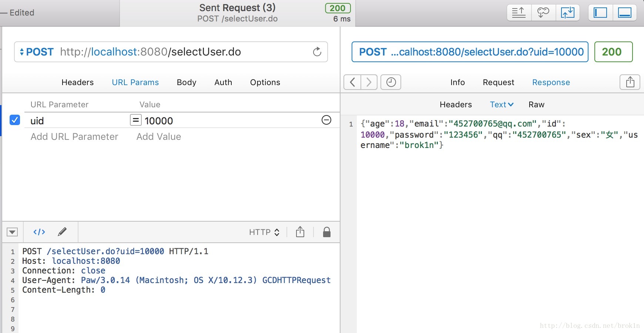This screenshot has width=644, height=333.
Task: Click the export icon next to HTTP
Action: tap(300, 232)
